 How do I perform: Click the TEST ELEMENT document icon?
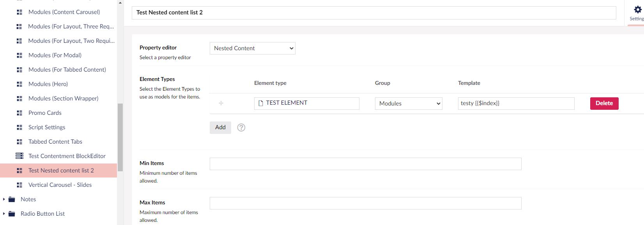pyautogui.click(x=261, y=103)
